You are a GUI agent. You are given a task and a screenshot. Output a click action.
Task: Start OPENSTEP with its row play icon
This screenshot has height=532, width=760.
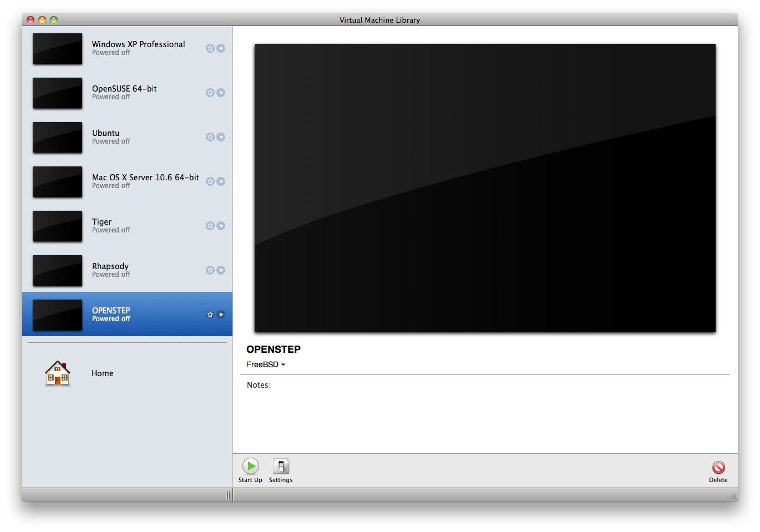click(221, 315)
